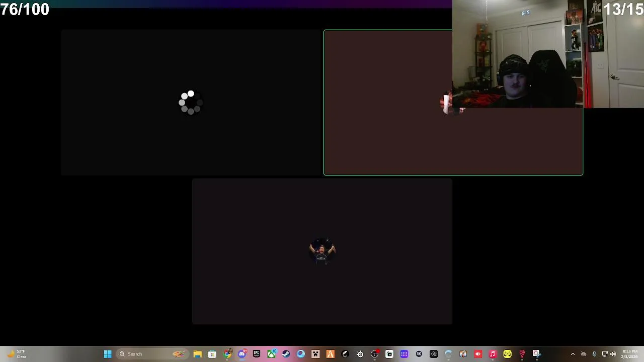Switch to OBS Studio in the taskbar
This screenshot has width=644, height=362.
375,354
